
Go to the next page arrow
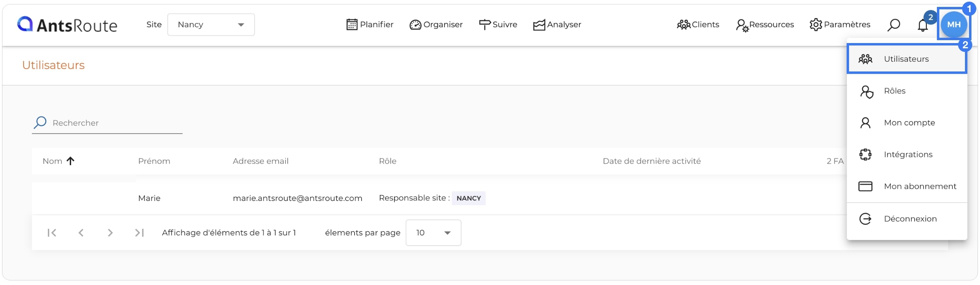[x=110, y=233]
